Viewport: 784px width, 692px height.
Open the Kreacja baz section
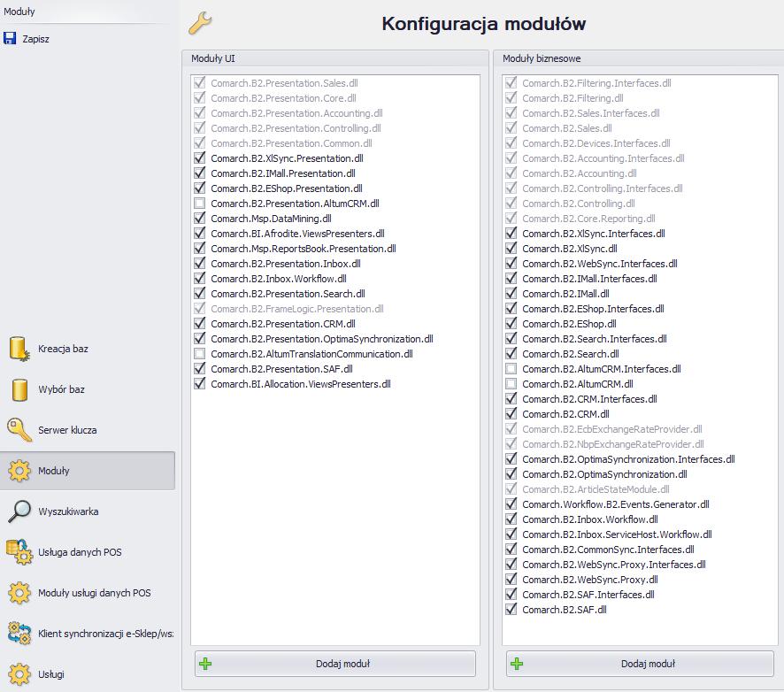tap(88, 349)
